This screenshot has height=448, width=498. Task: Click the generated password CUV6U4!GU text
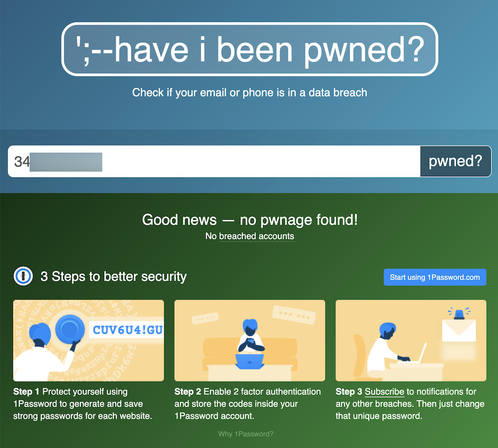tap(127, 330)
